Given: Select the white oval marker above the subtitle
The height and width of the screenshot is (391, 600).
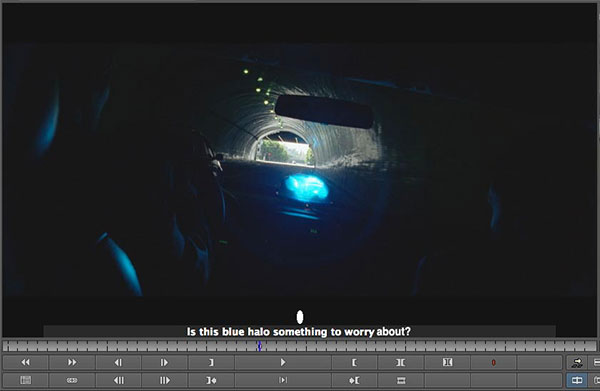Looking at the screenshot, I should pyautogui.click(x=300, y=317).
